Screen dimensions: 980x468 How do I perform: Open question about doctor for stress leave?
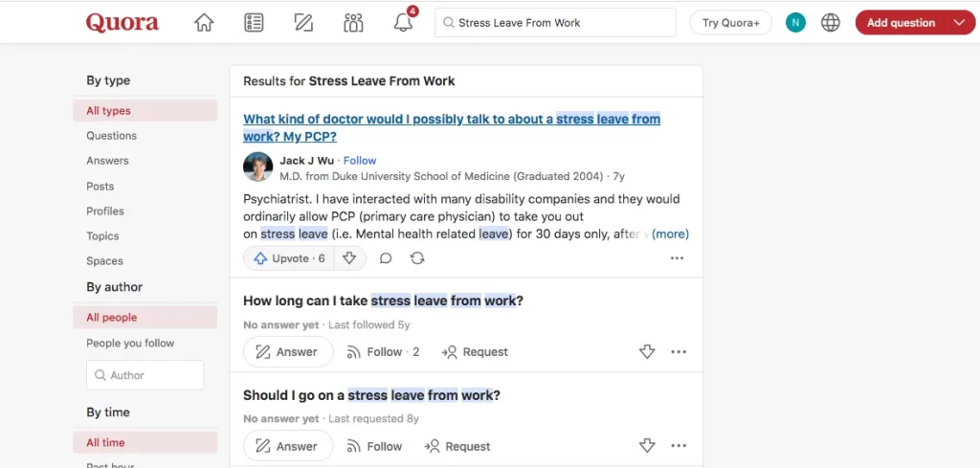click(452, 127)
